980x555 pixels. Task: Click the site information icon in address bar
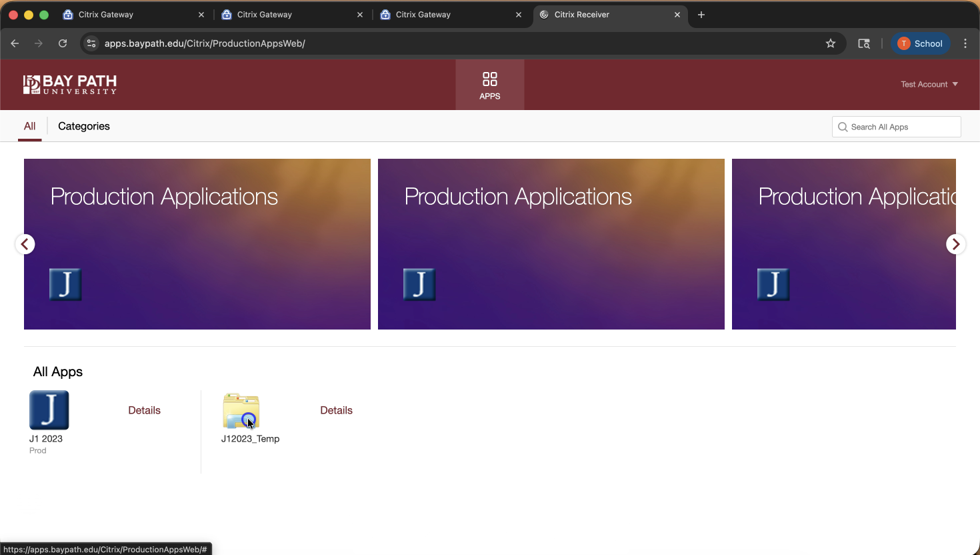pos(91,43)
